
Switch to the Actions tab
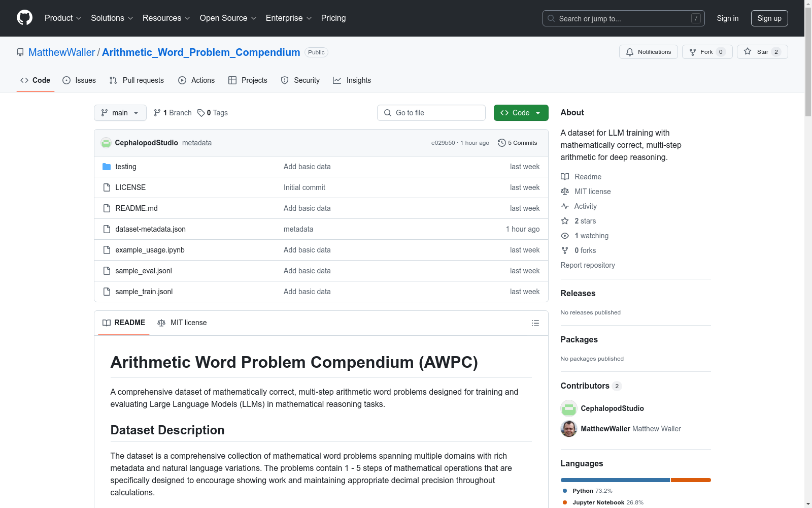click(196, 80)
